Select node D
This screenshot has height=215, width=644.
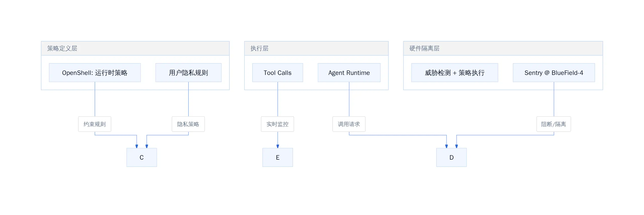452,157
